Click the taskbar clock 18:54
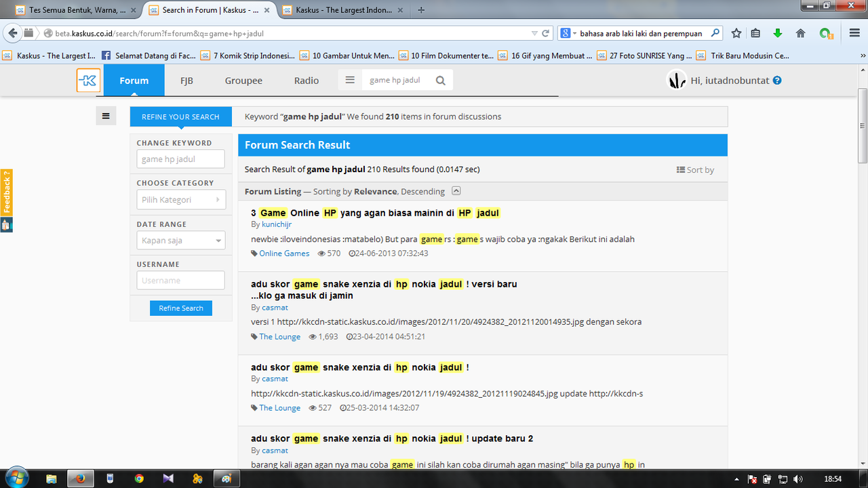 coord(833,479)
